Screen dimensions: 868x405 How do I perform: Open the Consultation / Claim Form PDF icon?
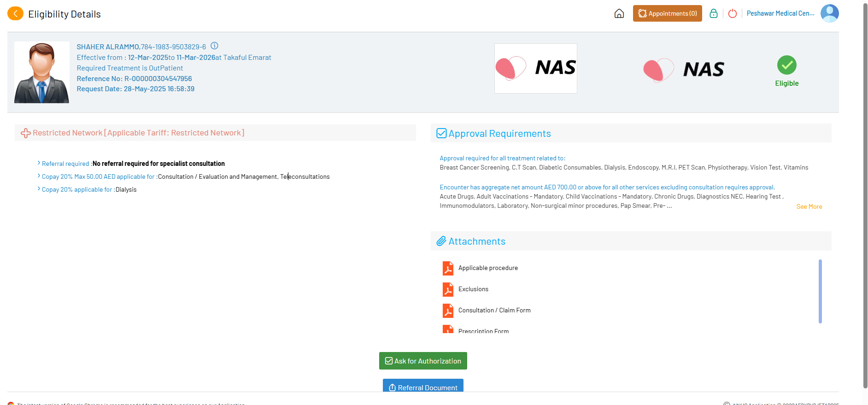448,311
